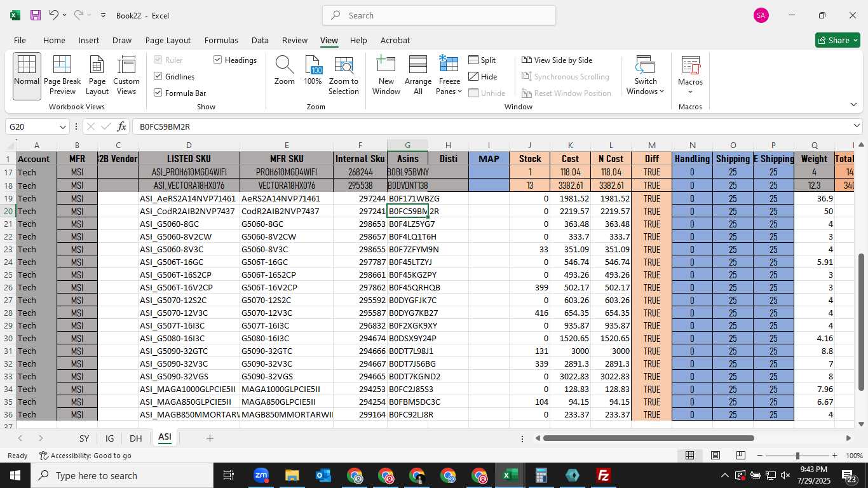Open a New Window
The height and width of the screenshot is (488, 868).
(386, 76)
